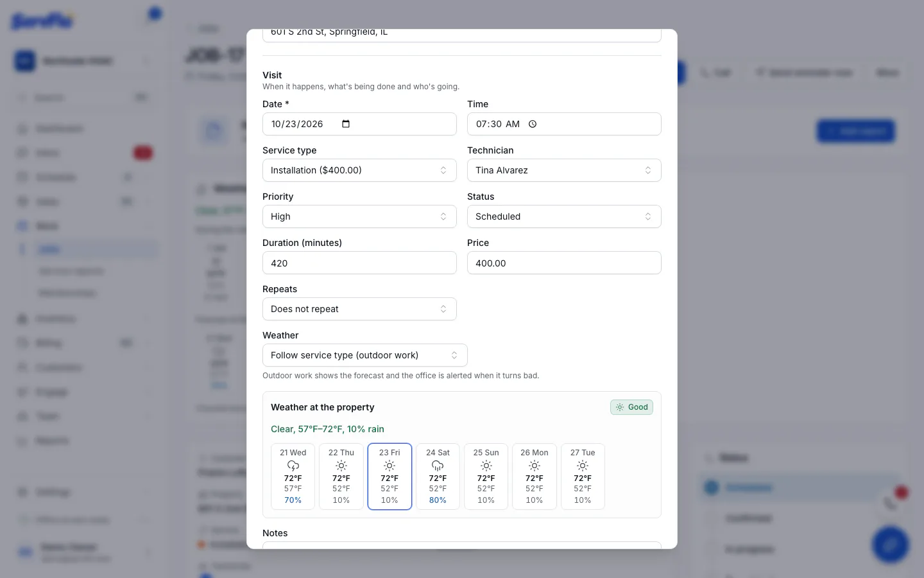Select the 24 Sat forecast card

[438, 477]
